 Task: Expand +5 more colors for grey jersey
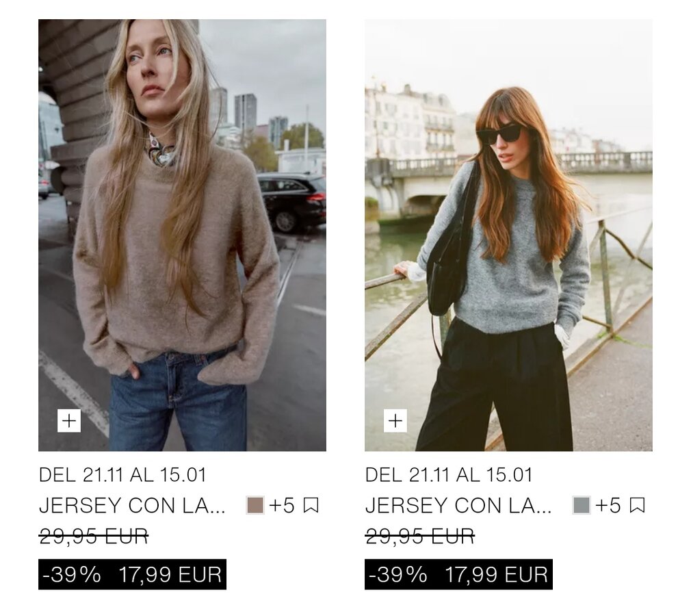(608, 505)
